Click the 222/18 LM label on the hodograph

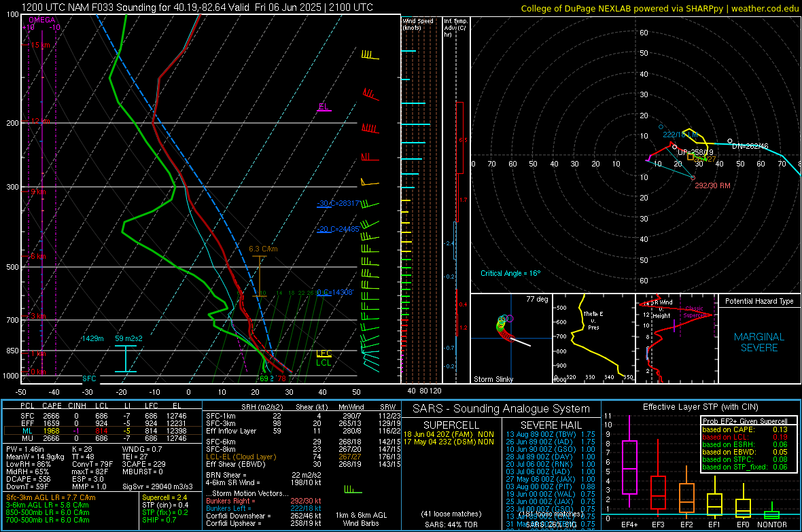pyautogui.click(x=680, y=135)
